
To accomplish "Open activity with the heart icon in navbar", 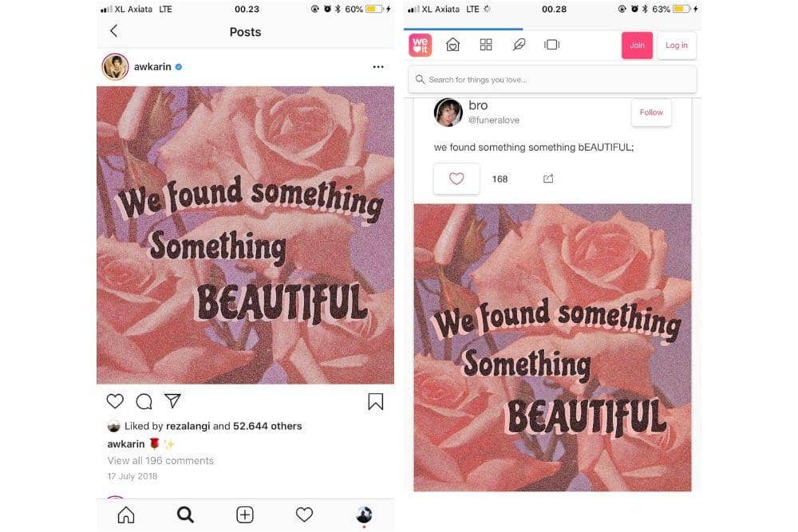I will coord(304,515).
